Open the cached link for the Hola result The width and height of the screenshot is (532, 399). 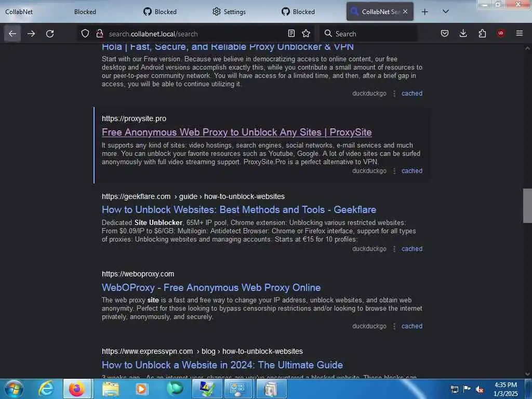[412, 94]
